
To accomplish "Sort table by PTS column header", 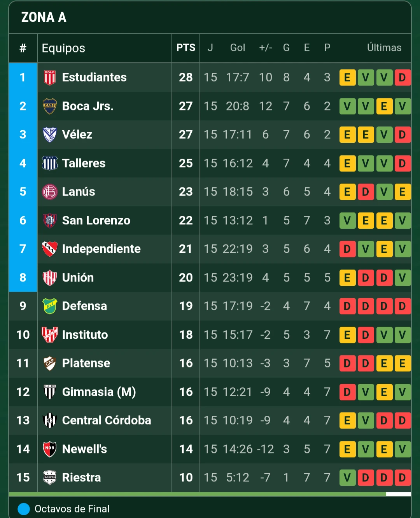I will [186, 48].
